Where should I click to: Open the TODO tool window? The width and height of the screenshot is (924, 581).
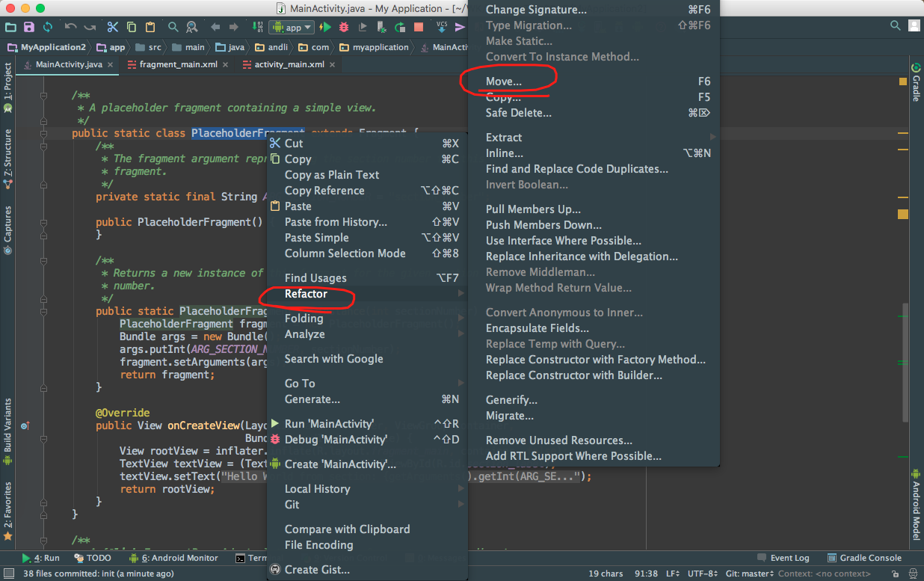[93, 558]
